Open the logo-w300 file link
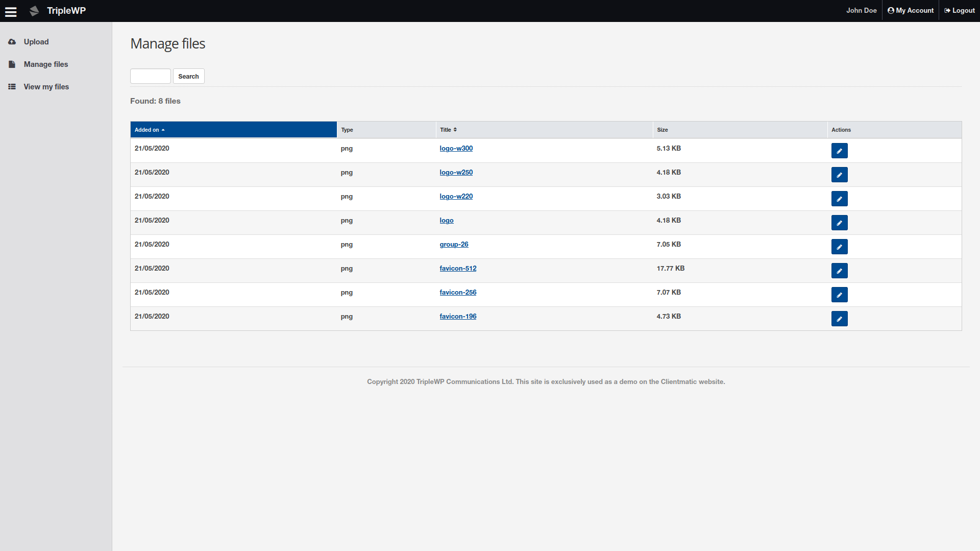Viewport: 980px width, 551px height. (x=456, y=149)
